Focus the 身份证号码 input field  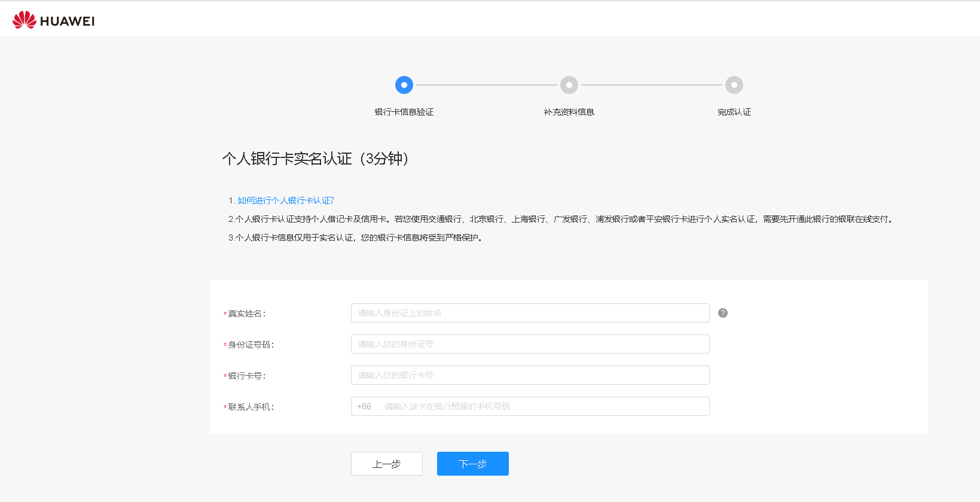tap(530, 344)
